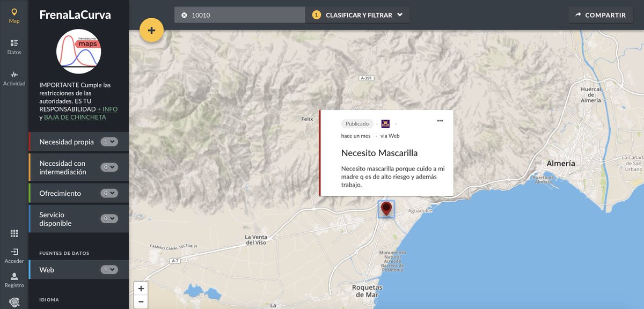Open the BAJA DE CHINCHETA link
Screen dimensions: 644x309
tap(75, 117)
